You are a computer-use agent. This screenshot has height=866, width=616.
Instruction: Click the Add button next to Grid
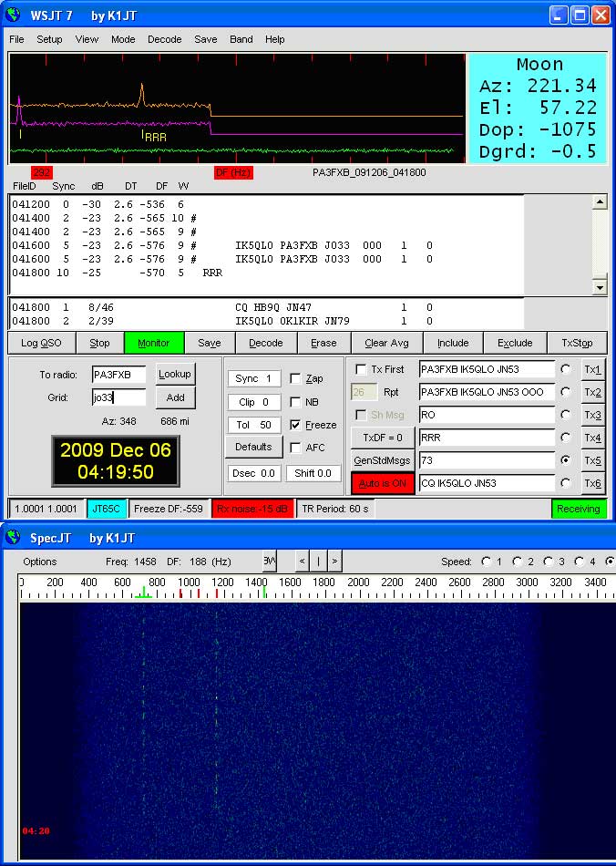(175, 397)
